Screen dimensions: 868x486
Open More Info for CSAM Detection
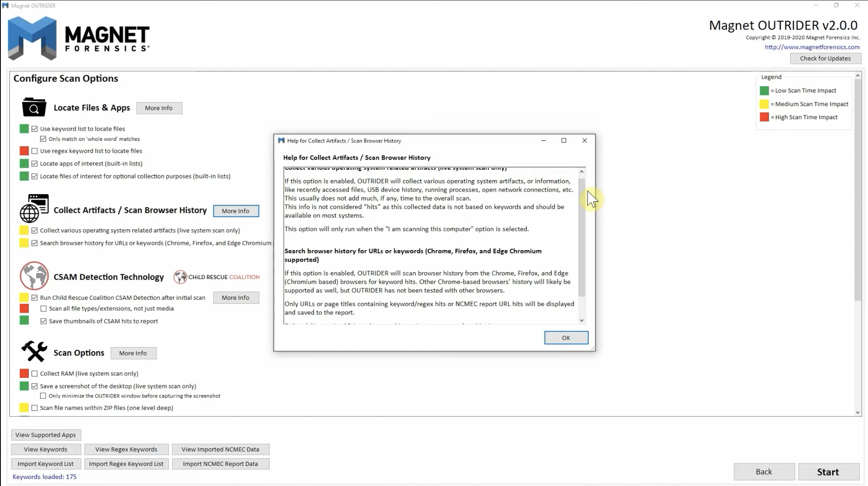point(236,298)
